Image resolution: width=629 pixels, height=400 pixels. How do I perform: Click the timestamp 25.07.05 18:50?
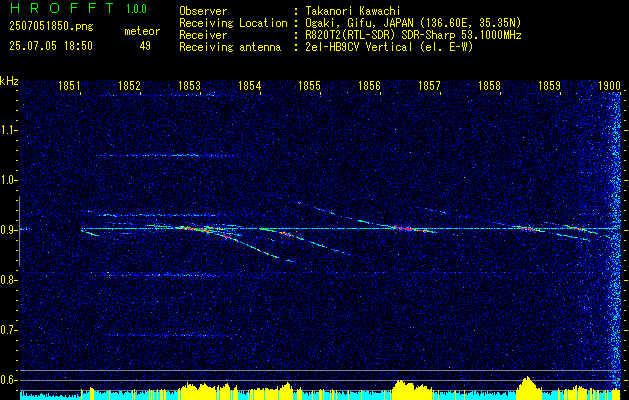pos(51,46)
